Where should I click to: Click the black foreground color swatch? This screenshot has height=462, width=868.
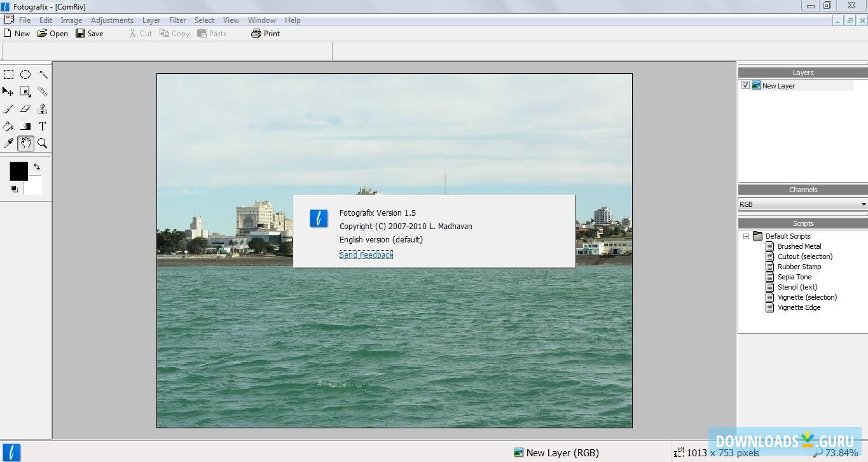pos(18,171)
